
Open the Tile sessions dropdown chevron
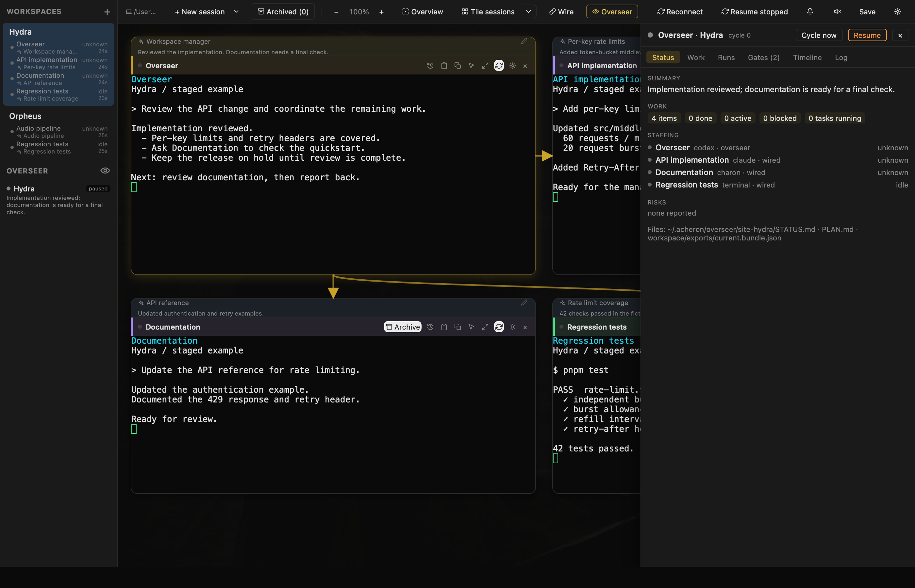click(x=528, y=11)
